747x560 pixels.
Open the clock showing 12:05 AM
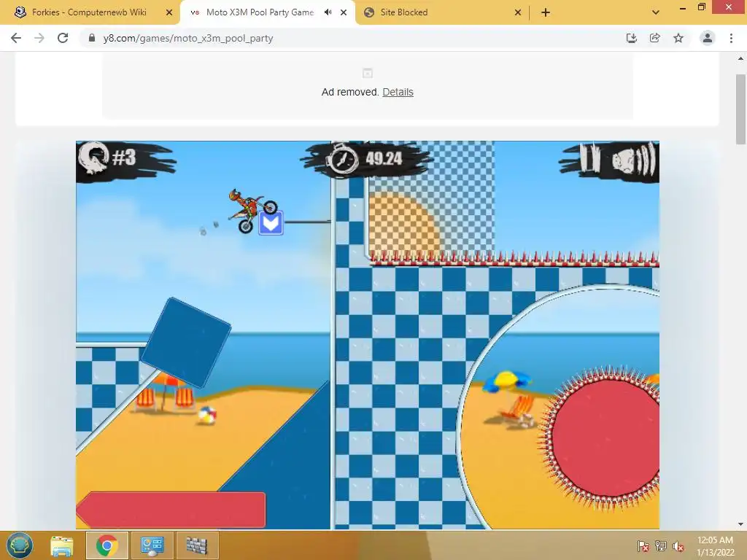point(715,545)
